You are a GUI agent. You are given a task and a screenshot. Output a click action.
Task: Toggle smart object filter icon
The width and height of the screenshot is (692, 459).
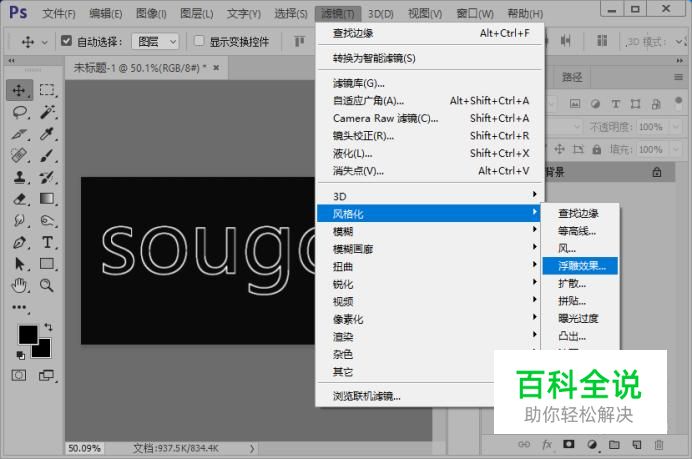click(x=656, y=104)
